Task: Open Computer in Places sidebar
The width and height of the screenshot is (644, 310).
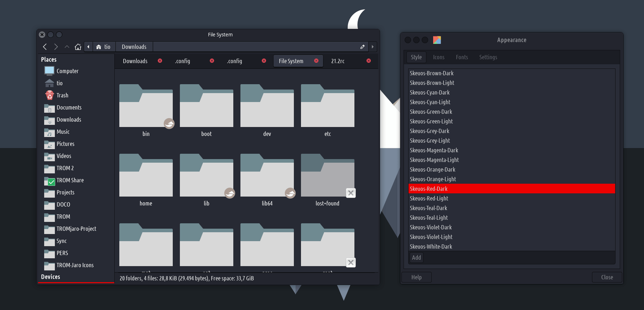Action: tap(67, 71)
